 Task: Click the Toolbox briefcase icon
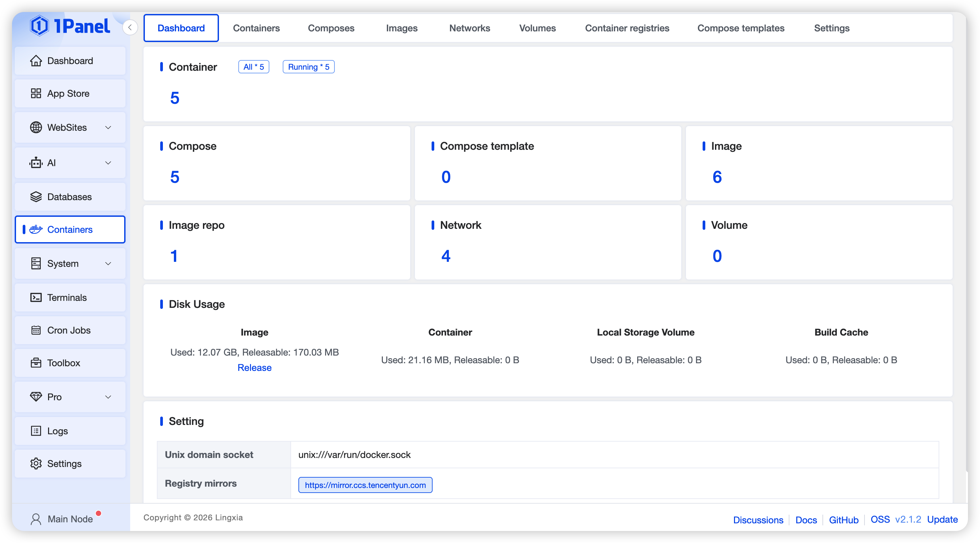pos(36,363)
